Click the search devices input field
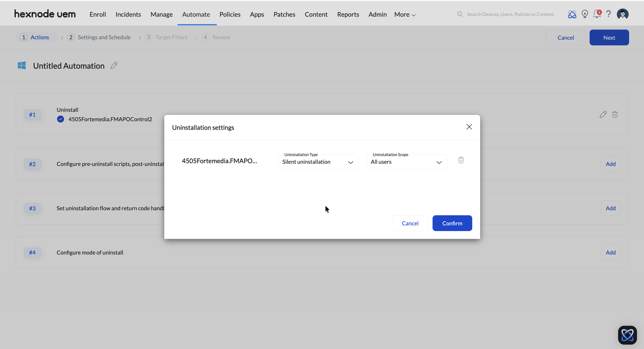Viewport: 644px width, 349px height. (510, 14)
